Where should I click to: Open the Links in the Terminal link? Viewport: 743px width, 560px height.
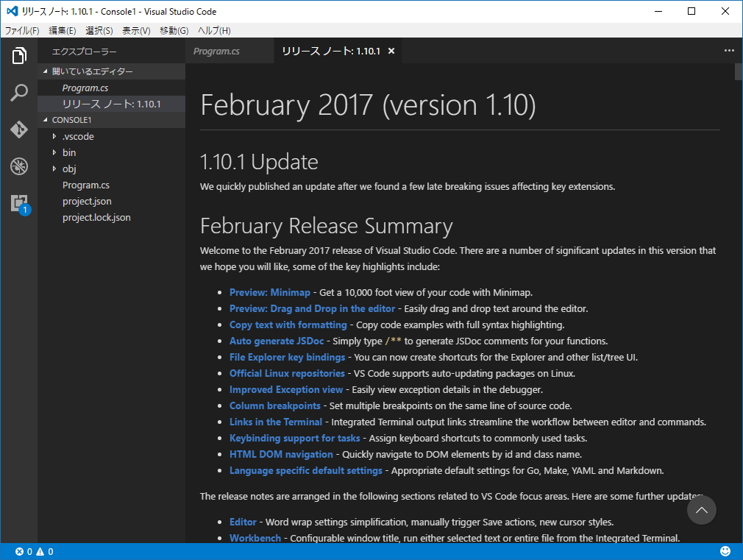pos(276,422)
